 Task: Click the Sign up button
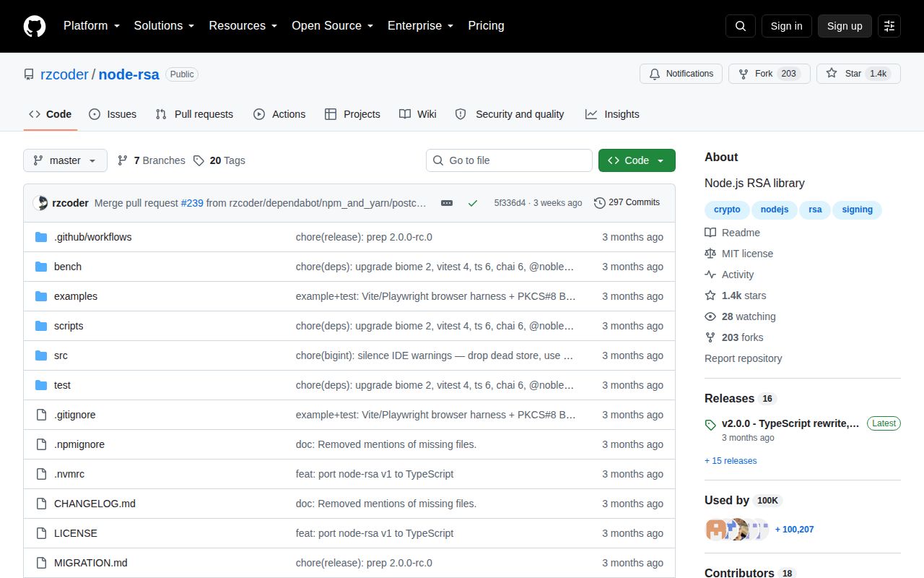click(x=845, y=26)
